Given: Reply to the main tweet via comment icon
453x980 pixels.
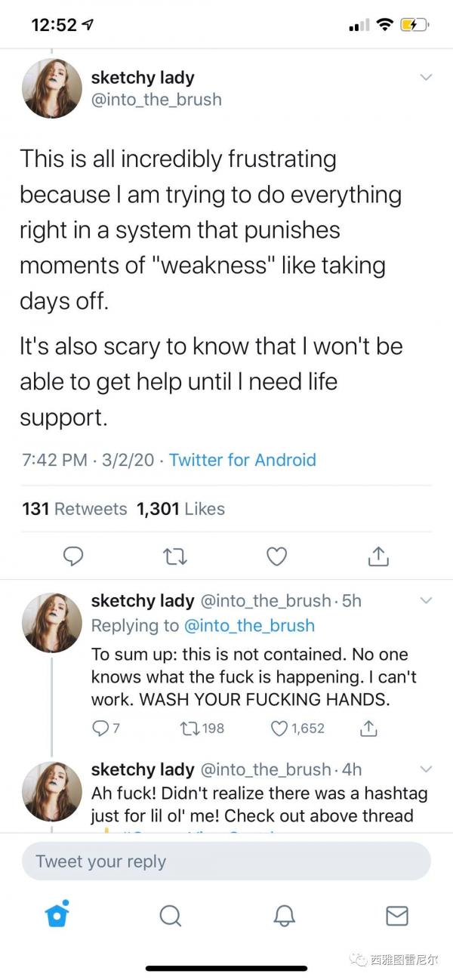Looking at the screenshot, I should (72, 556).
